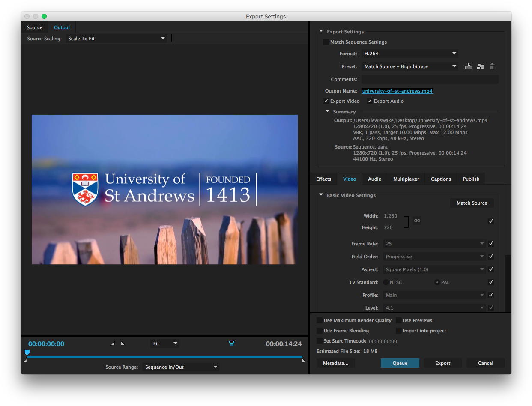Click the Set Out Point triangle icon

[123, 343]
